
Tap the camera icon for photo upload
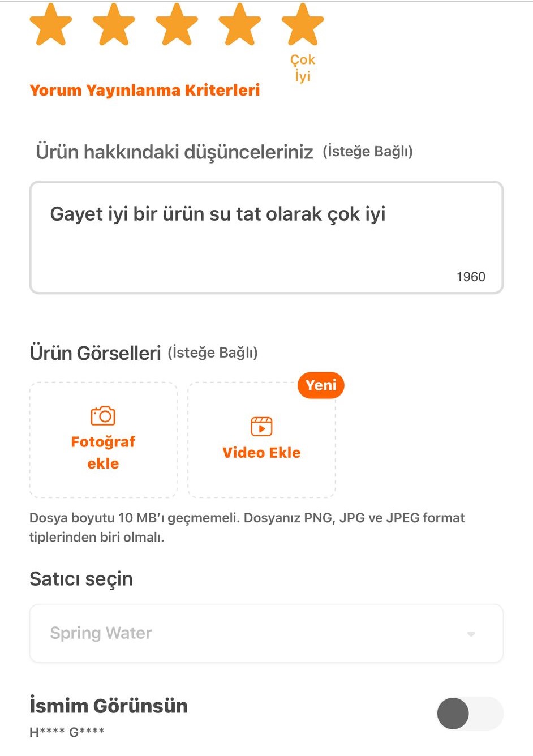103,416
